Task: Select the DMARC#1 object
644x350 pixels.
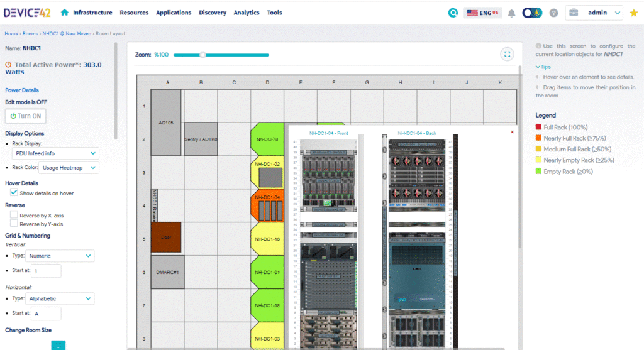Action: pyautogui.click(x=167, y=272)
